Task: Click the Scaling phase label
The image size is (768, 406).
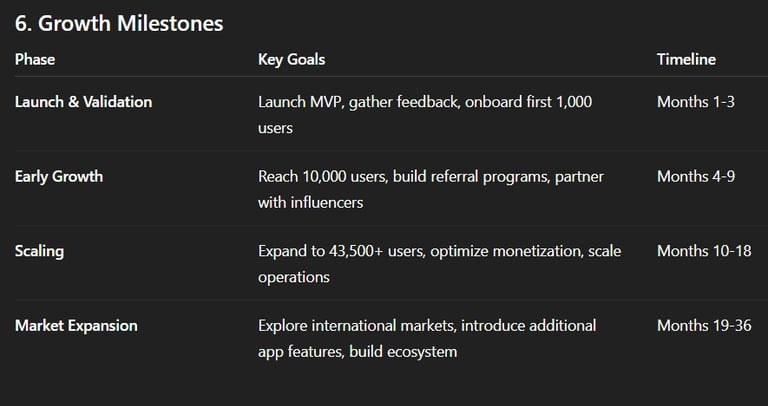Action: (x=39, y=251)
